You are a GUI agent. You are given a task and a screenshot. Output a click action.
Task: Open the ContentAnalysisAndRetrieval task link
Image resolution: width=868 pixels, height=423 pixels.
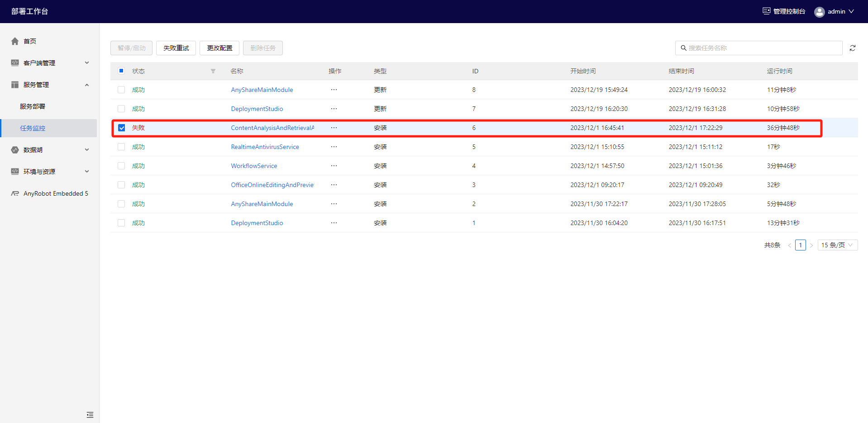pyautogui.click(x=272, y=128)
